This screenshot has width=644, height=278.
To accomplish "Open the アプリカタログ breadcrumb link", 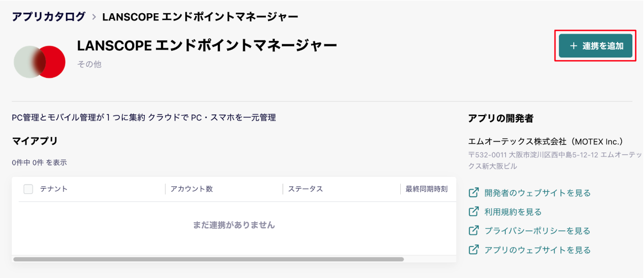I will [x=49, y=17].
